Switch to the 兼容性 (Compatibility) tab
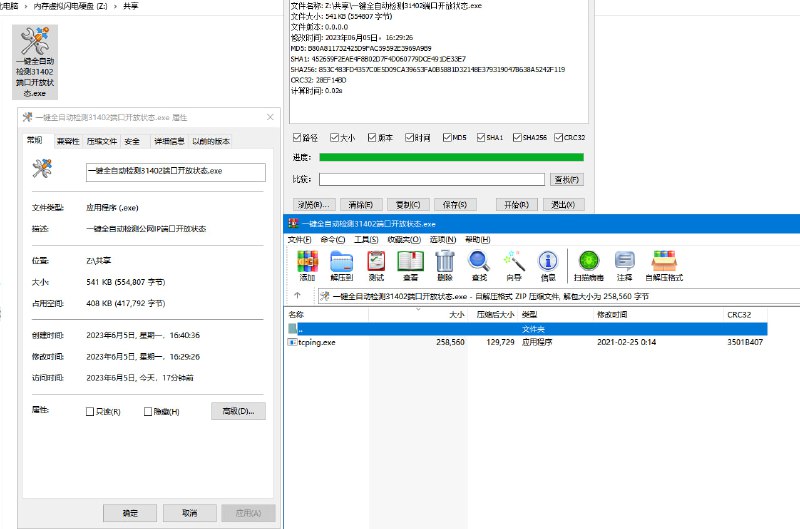Screen dimensions: 800x529 coord(68,141)
